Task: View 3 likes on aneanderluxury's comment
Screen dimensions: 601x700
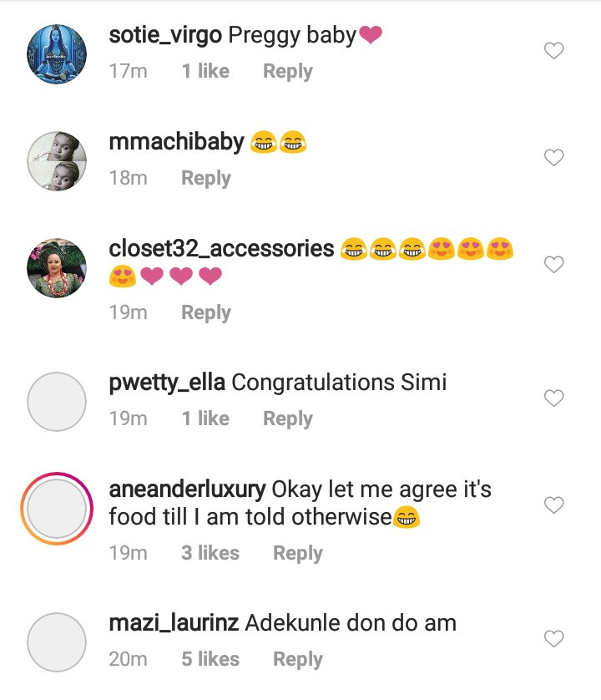Action: 210,553
